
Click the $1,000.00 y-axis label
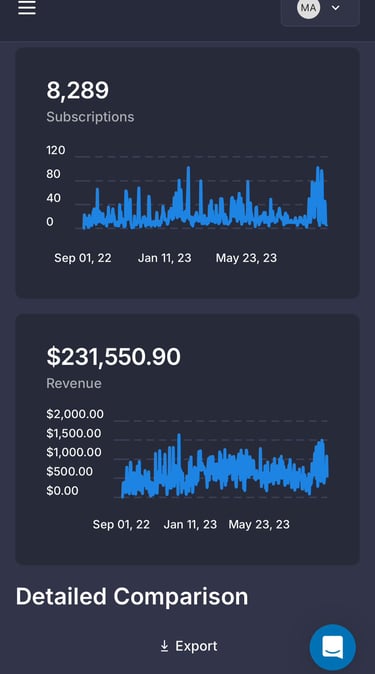tap(74, 452)
